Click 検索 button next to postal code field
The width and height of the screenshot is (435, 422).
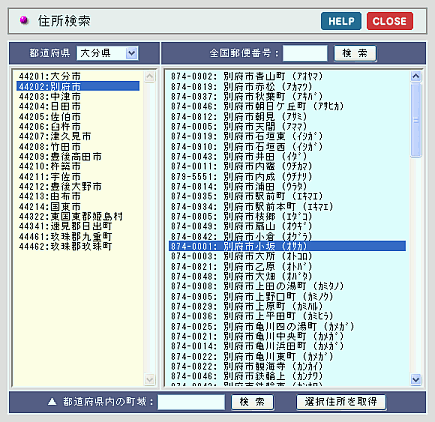(355, 53)
